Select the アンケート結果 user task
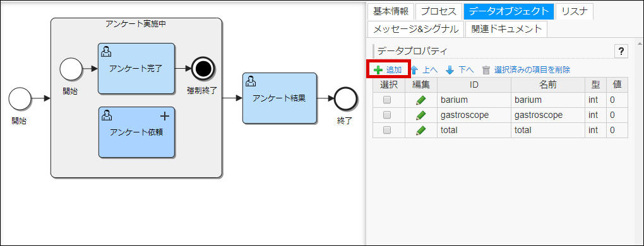The width and height of the screenshot is (644, 246). pyautogui.click(x=279, y=98)
